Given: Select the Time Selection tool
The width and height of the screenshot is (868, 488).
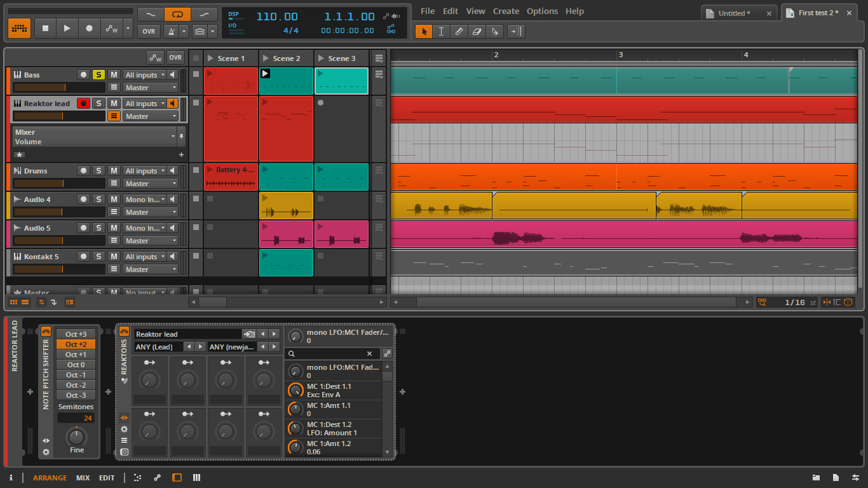Looking at the screenshot, I should point(442,31).
